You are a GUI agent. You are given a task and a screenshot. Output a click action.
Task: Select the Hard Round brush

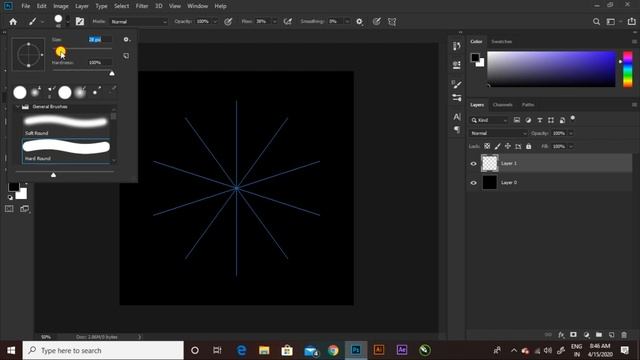66,151
